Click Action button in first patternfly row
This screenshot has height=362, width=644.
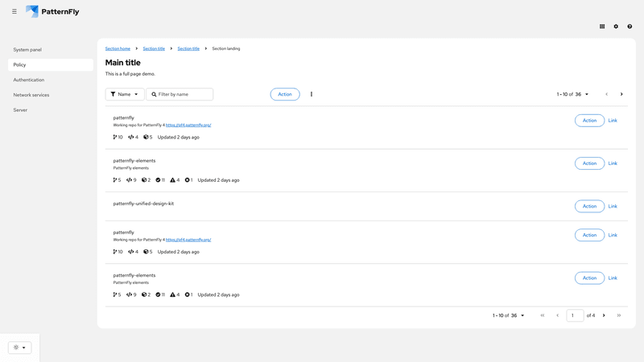pyautogui.click(x=589, y=121)
